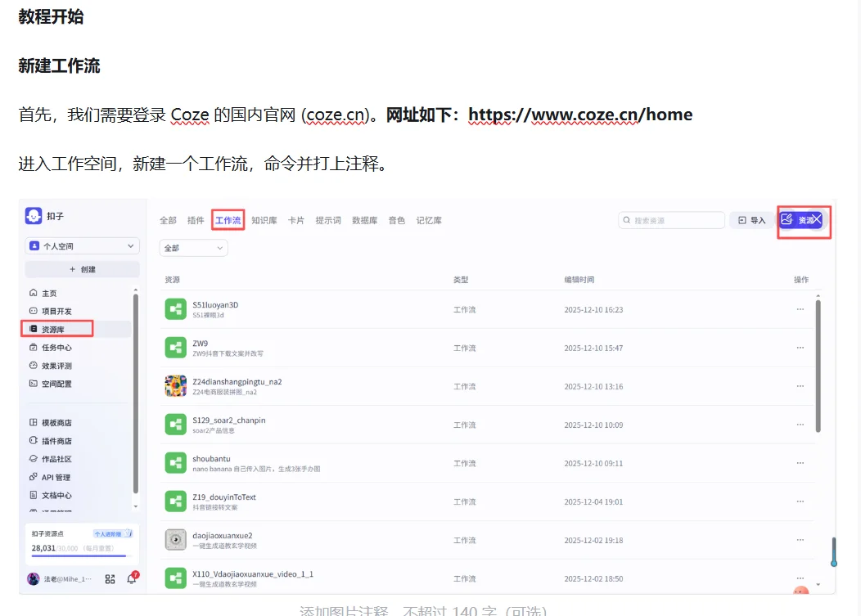Switch to the 记忆库 tab
The height and width of the screenshot is (616, 861).
pyautogui.click(x=429, y=220)
